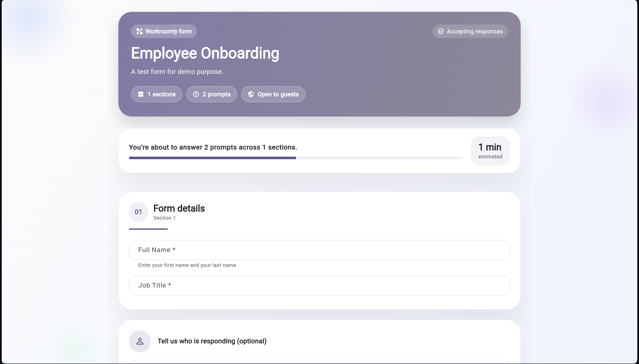Click the sections layout icon

pyautogui.click(x=141, y=94)
